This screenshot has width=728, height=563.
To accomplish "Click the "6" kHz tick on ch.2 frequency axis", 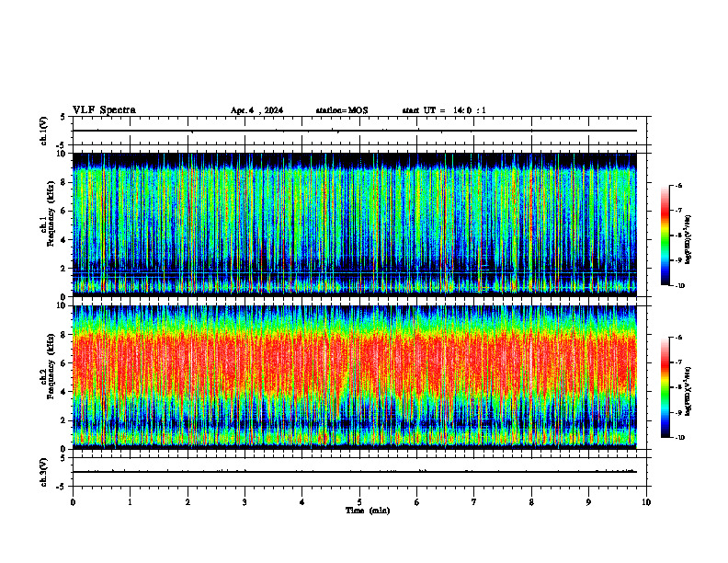I will (x=64, y=363).
